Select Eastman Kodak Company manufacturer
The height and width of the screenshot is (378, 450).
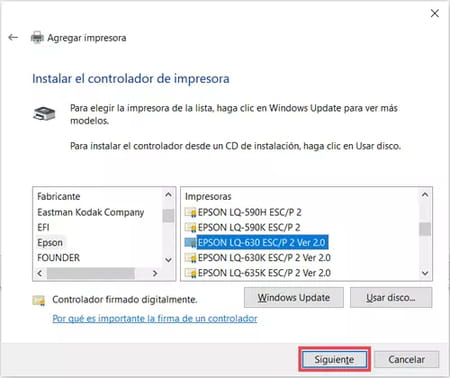(x=91, y=212)
